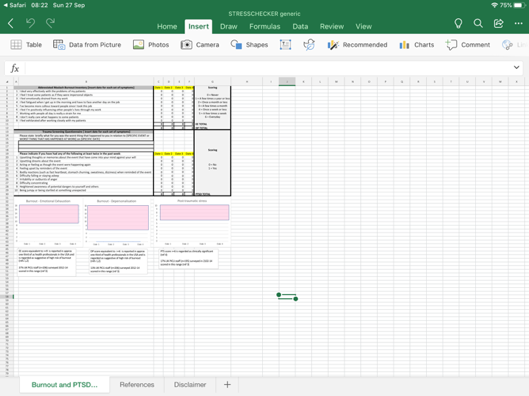Open the Shapes gallery
529x396 pixels.
tap(249, 45)
